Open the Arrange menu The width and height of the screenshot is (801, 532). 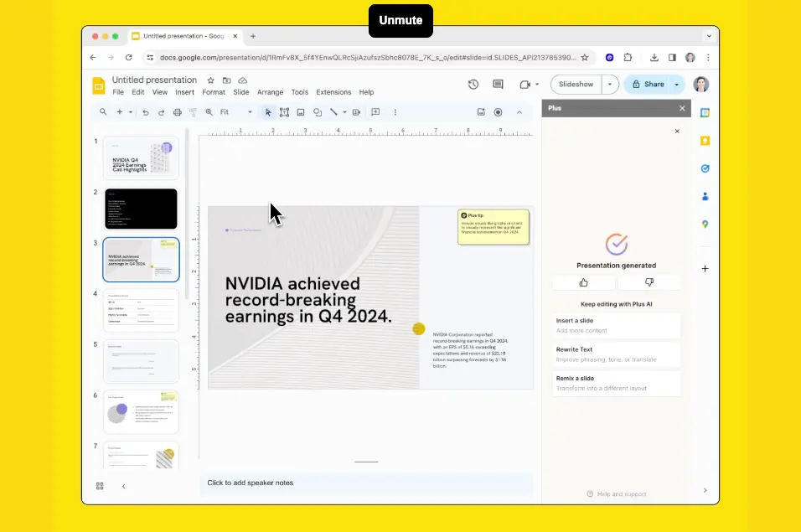point(271,92)
